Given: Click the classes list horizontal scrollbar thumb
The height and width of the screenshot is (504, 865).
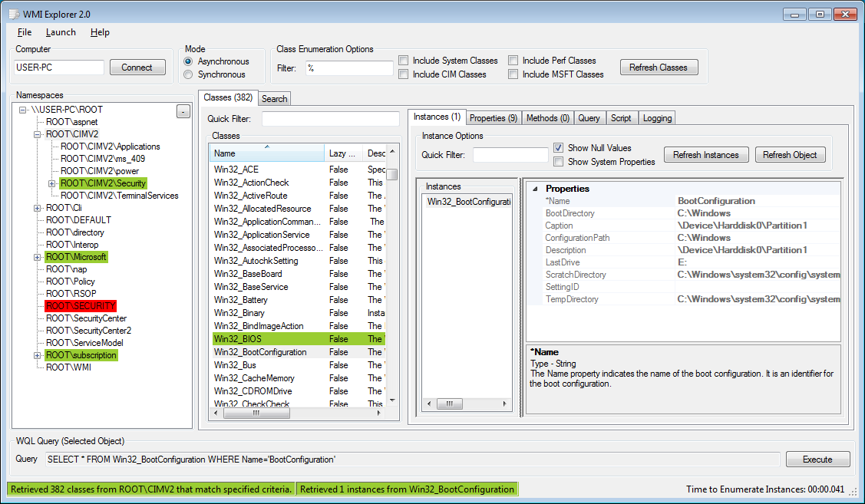Looking at the screenshot, I should (256, 413).
